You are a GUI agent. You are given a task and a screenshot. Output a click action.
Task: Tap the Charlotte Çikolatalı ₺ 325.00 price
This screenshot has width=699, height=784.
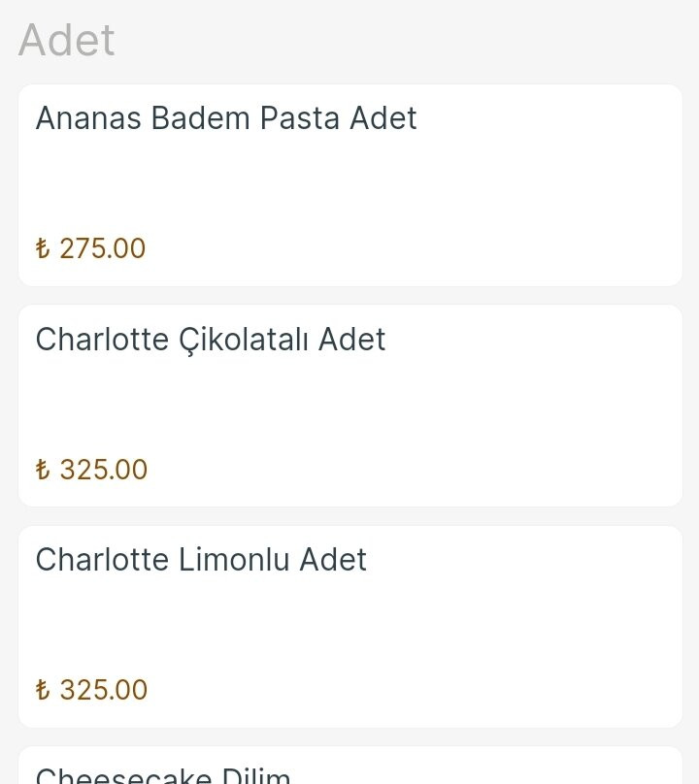tap(92, 470)
